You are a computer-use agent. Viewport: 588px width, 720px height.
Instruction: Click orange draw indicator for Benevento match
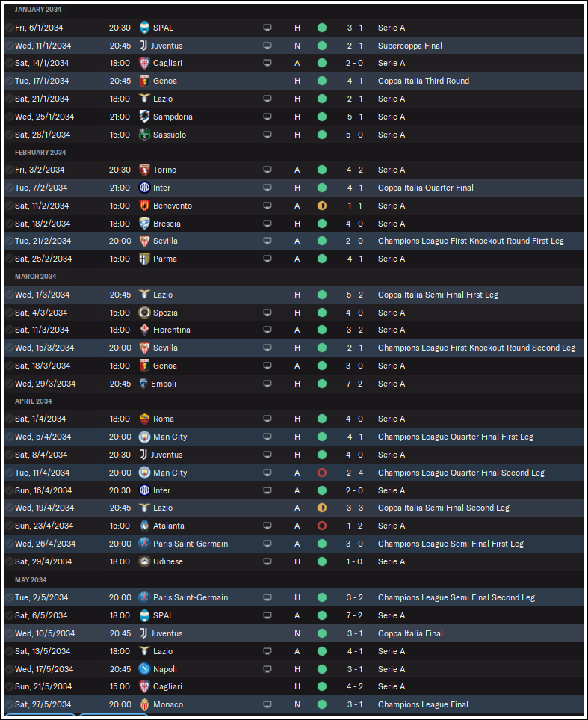pyautogui.click(x=322, y=206)
